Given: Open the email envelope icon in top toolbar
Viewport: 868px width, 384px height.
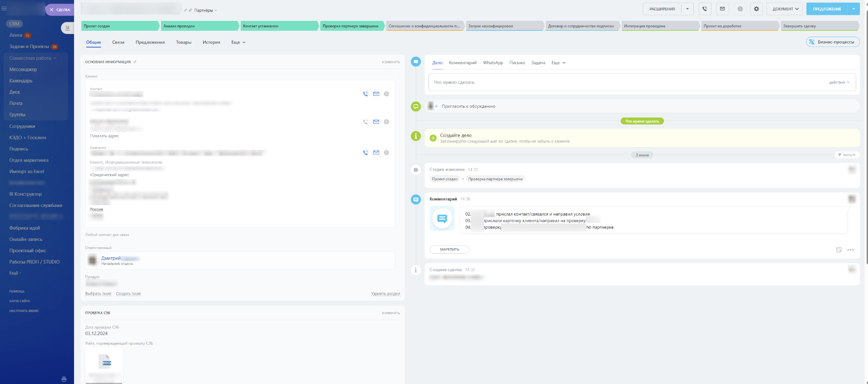Looking at the screenshot, I should pyautogui.click(x=722, y=9).
